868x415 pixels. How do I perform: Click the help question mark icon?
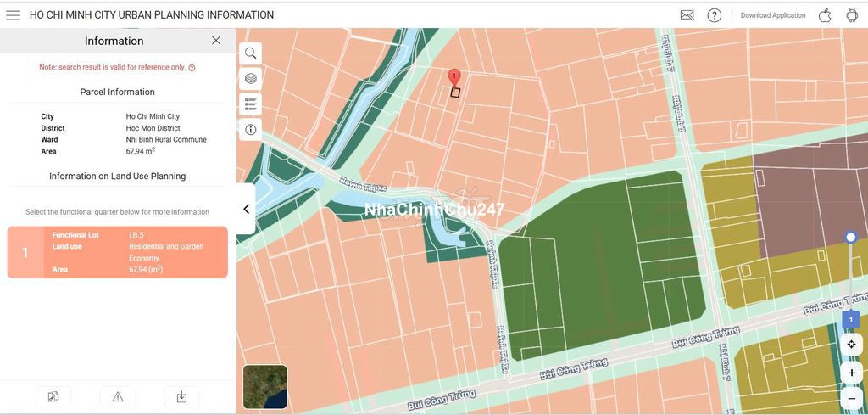click(x=715, y=15)
